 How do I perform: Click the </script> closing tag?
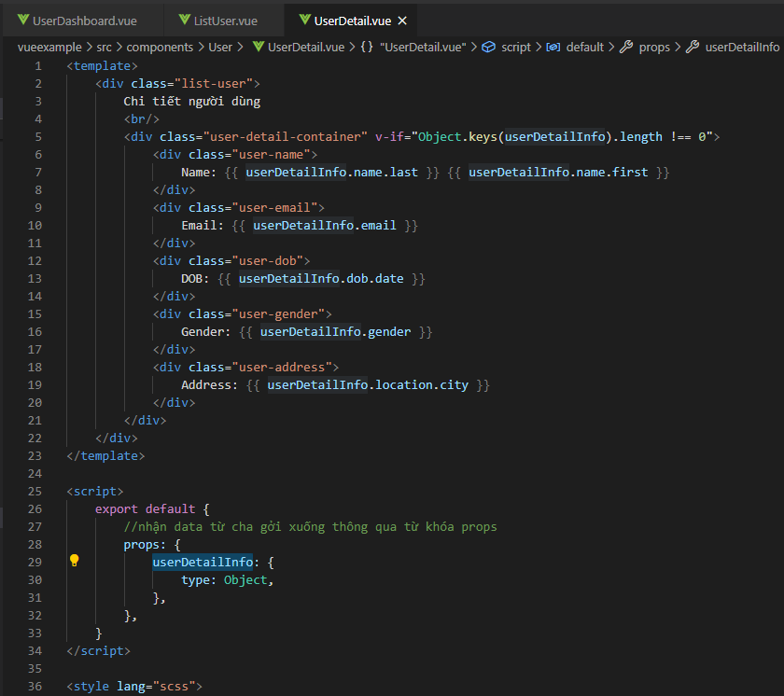tap(99, 651)
